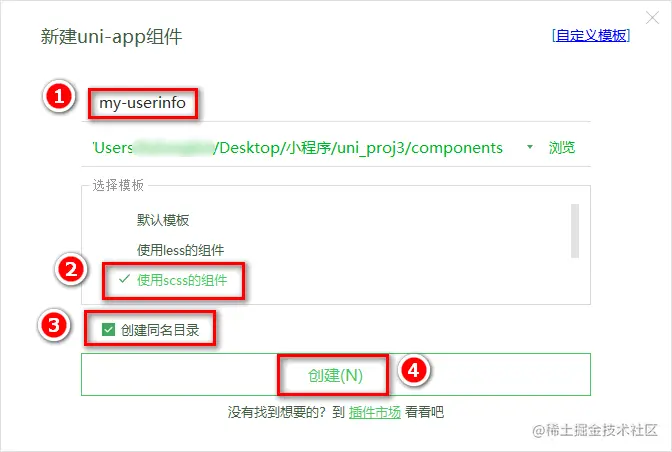The image size is (672, 452).
Task: Select the 使用less的组件 template
Action: tap(180, 250)
